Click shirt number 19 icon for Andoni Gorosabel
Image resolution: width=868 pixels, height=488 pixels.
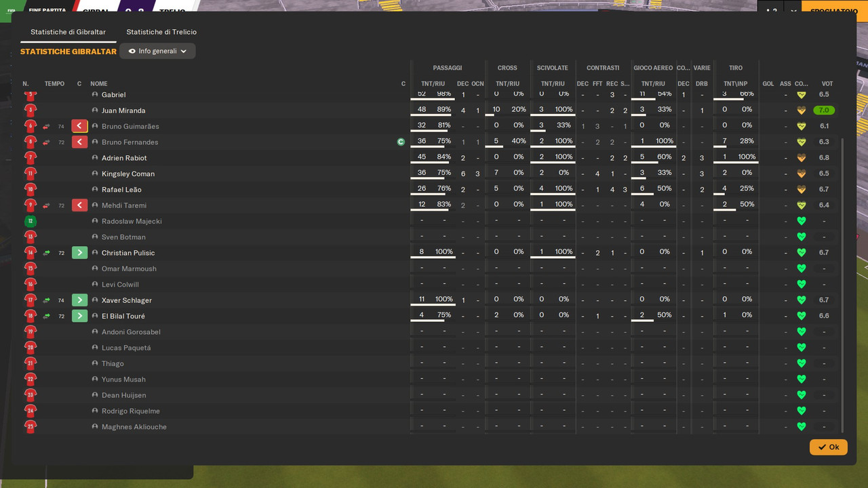pyautogui.click(x=30, y=331)
